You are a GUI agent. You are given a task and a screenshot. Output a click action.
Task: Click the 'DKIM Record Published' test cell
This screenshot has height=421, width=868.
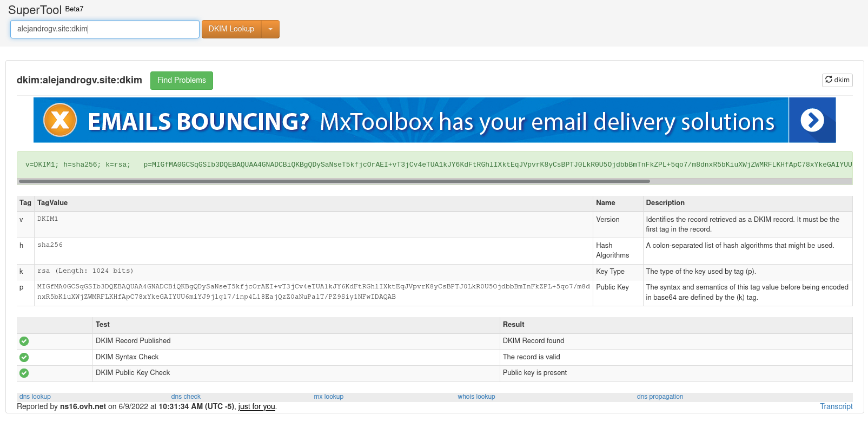click(296, 341)
